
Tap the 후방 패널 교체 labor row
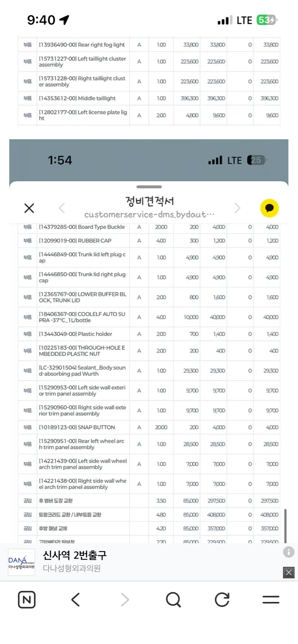[149, 528]
